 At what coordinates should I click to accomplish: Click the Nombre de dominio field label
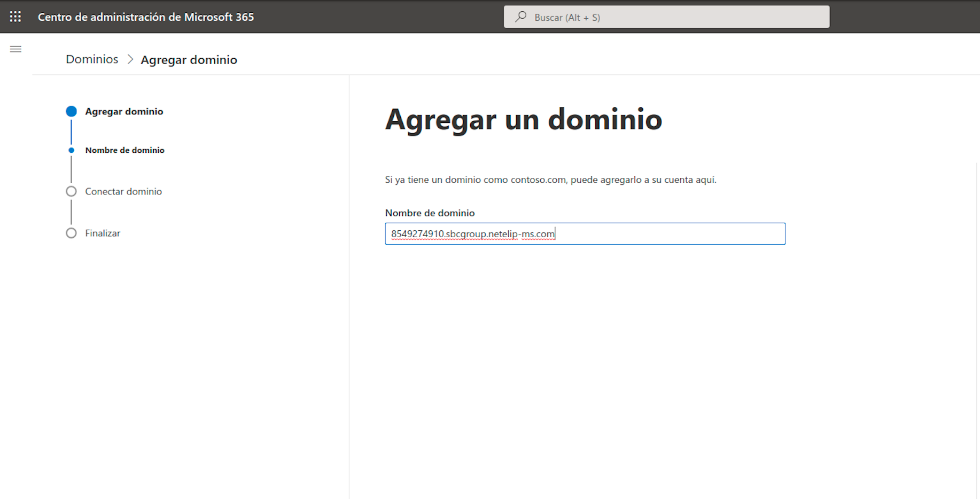click(430, 213)
